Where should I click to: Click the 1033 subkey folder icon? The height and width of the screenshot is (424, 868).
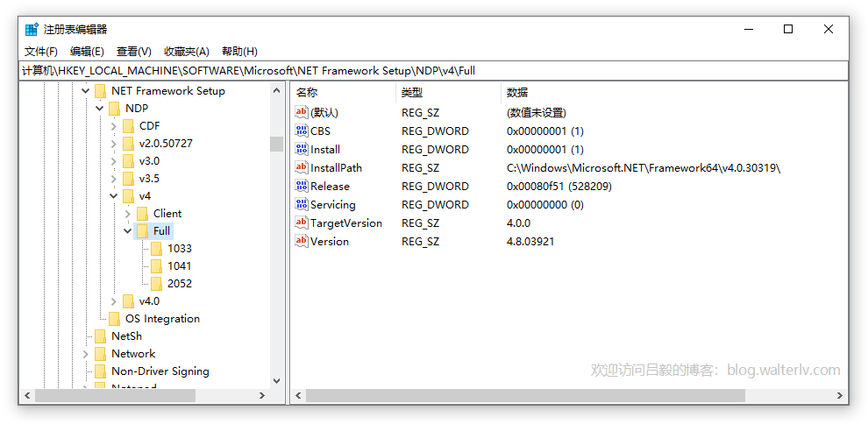tap(156, 249)
